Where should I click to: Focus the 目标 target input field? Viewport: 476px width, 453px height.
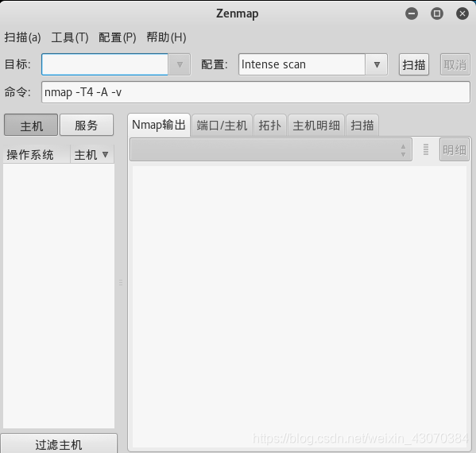pos(105,64)
